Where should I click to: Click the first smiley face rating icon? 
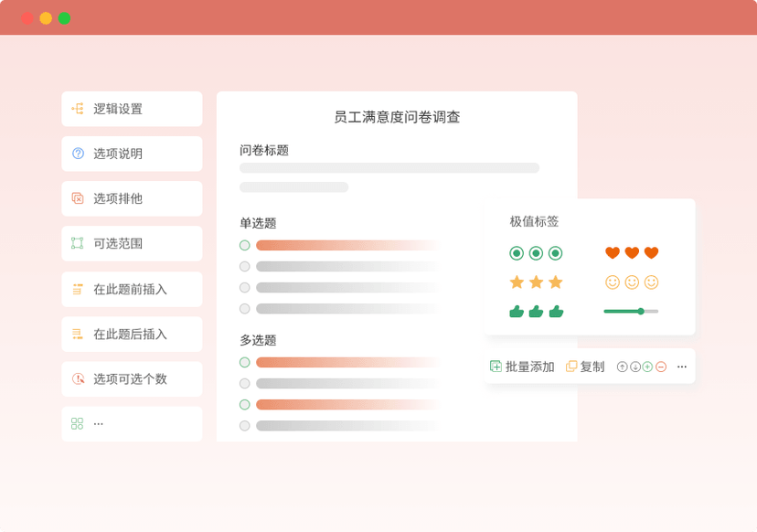click(x=613, y=282)
